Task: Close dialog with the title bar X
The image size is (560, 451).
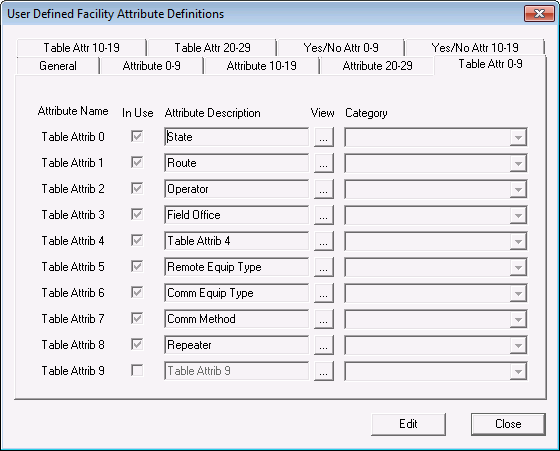Action: (539, 14)
